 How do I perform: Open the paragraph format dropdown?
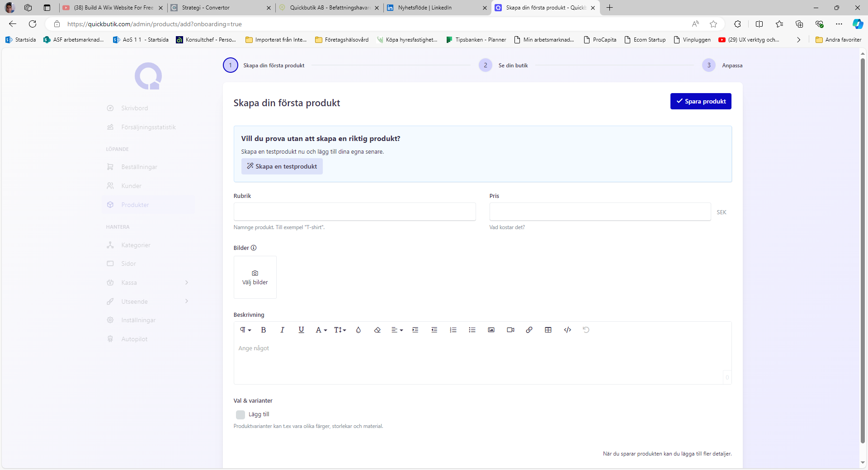(245, 330)
